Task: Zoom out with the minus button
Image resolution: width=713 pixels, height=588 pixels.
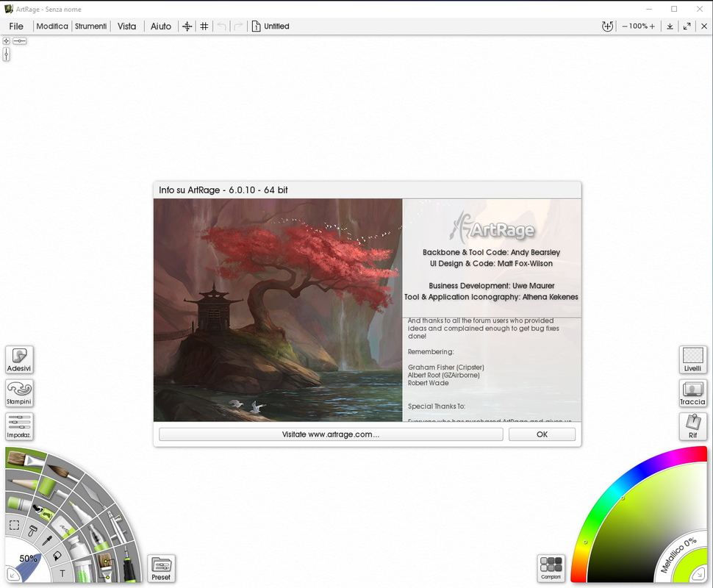Action: tap(625, 26)
